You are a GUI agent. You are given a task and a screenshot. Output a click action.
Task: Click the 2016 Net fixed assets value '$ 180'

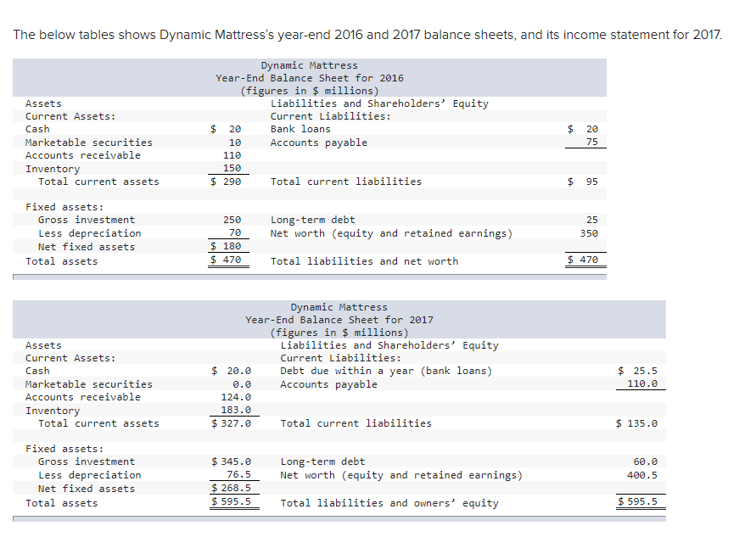pos(226,246)
